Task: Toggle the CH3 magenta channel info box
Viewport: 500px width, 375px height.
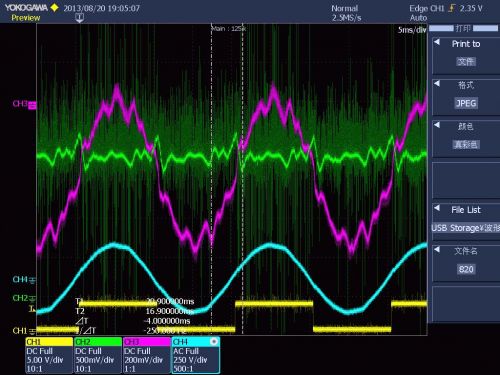Action: tap(147, 355)
